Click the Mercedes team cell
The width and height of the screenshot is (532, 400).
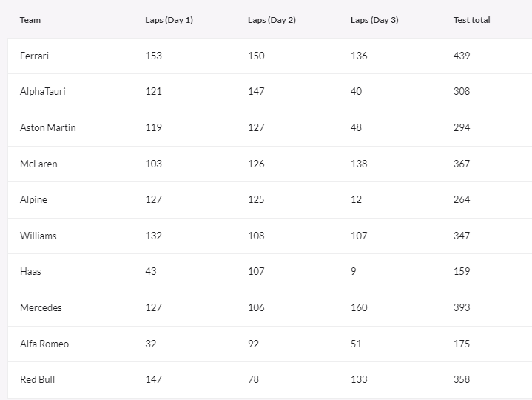[41, 307]
